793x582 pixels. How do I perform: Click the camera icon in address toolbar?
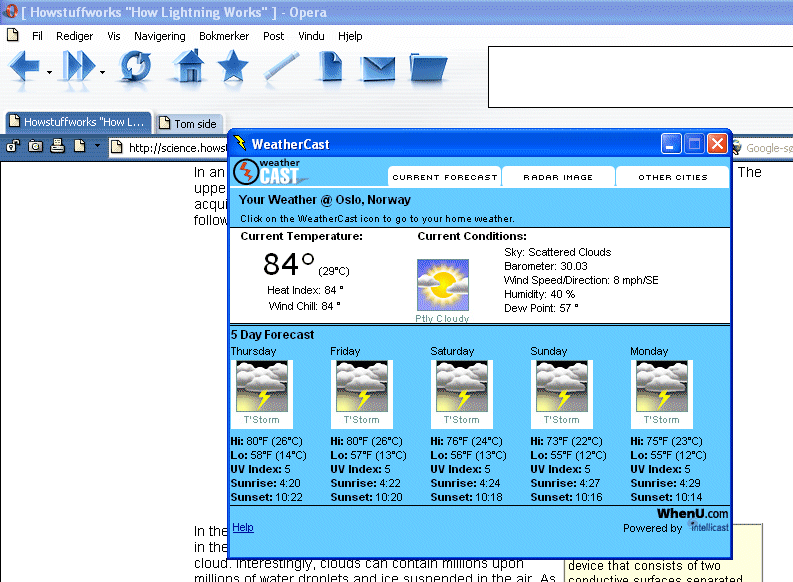click(35, 147)
